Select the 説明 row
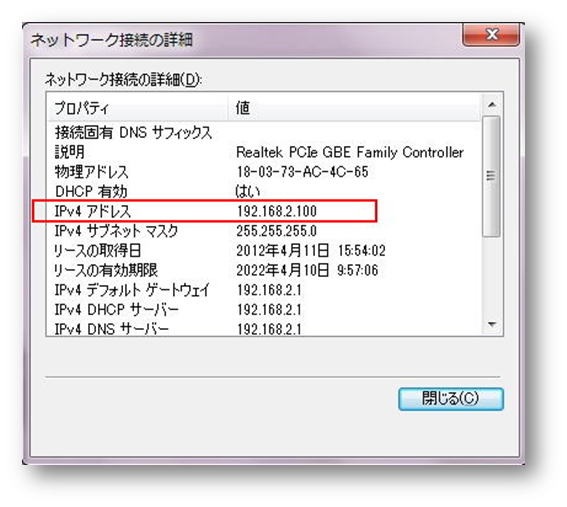 265,152
